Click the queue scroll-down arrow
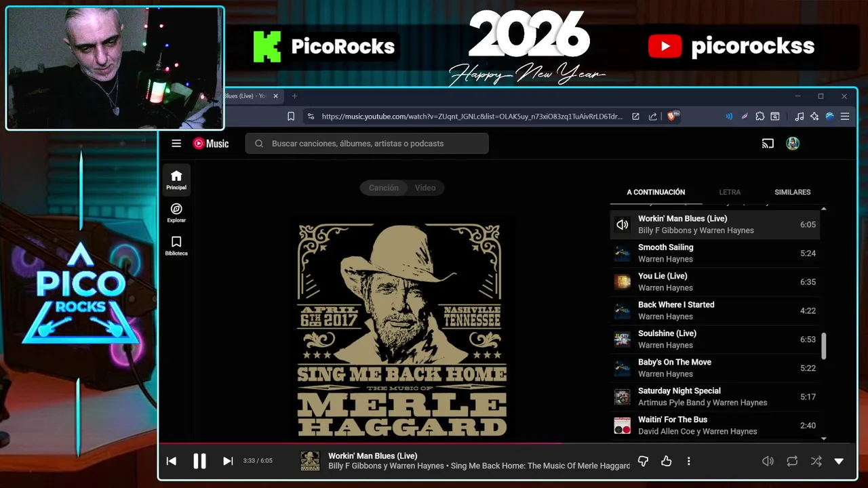 point(824,439)
